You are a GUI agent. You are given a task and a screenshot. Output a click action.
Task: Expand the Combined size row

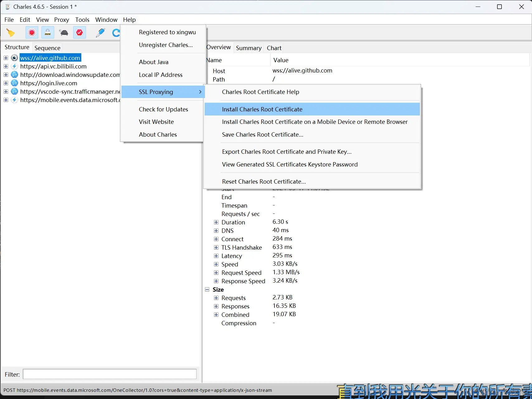pos(216,315)
